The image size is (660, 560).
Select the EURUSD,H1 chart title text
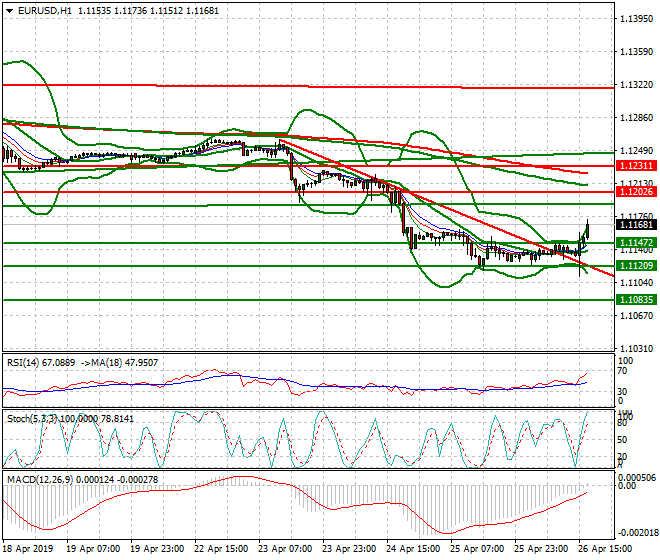tap(45, 11)
